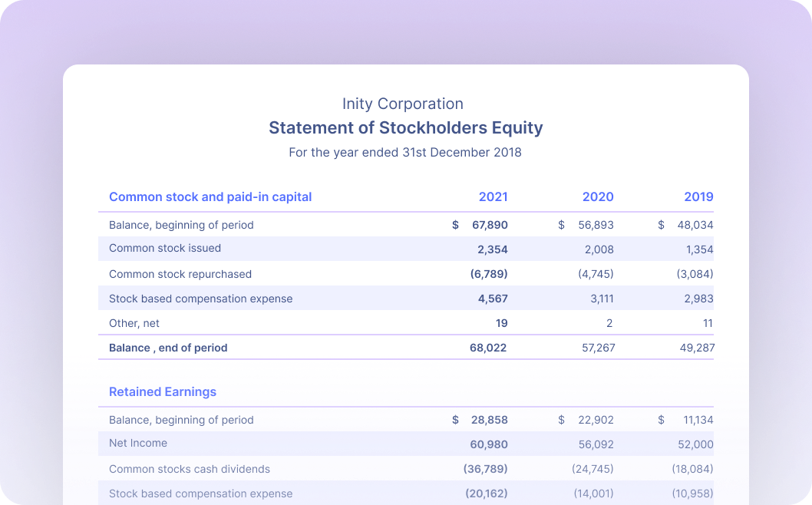The width and height of the screenshot is (812, 505).
Task: Select the Statement of Stockholders Equity heading
Action: pos(405,128)
